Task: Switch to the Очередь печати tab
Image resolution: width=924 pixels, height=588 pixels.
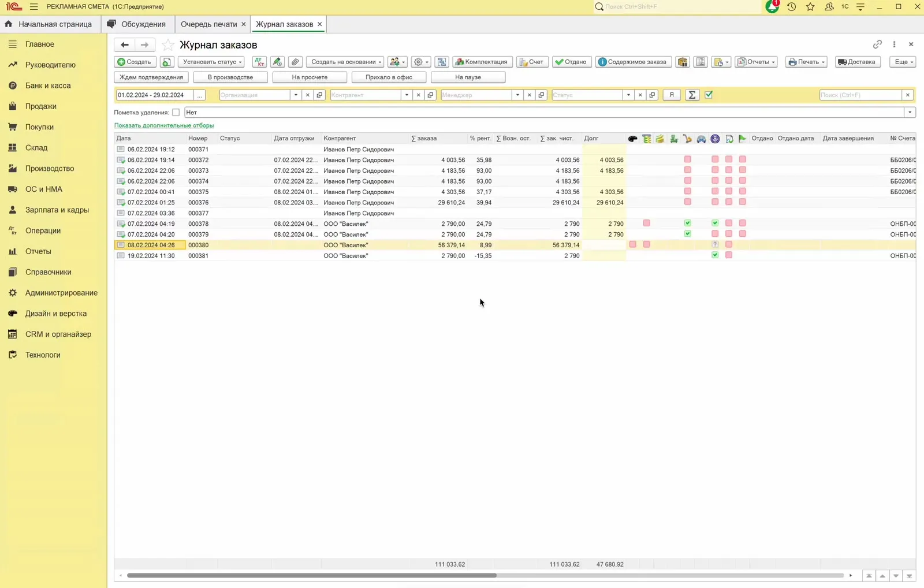Action: point(208,24)
